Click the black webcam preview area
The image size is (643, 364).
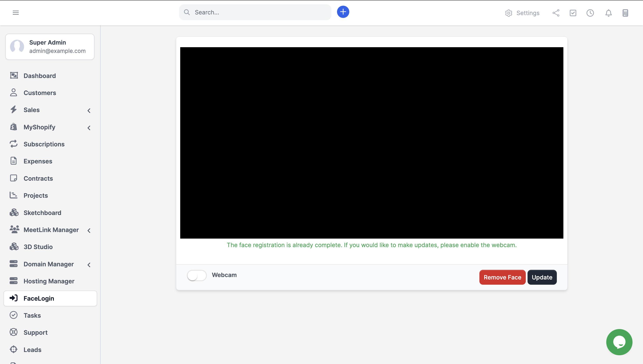pyautogui.click(x=372, y=143)
